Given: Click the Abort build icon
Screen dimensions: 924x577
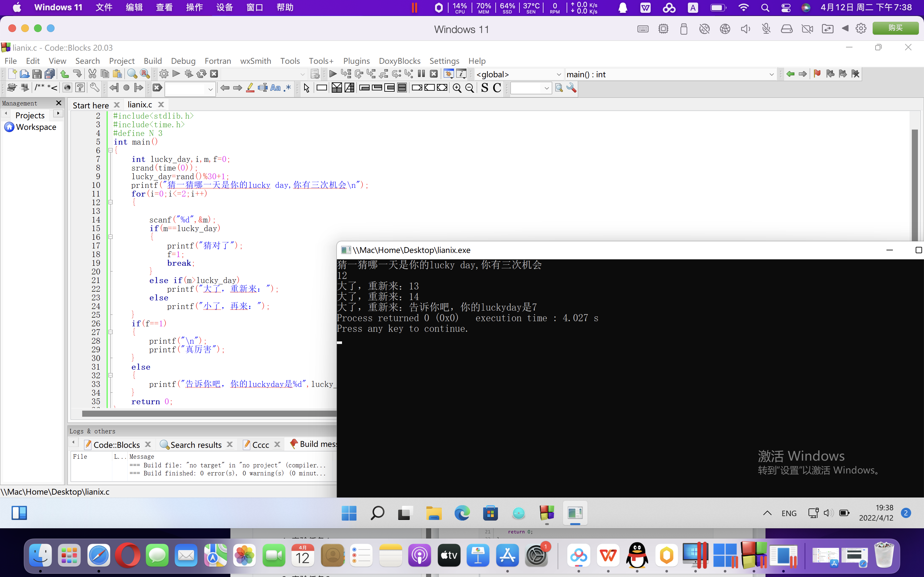Looking at the screenshot, I should (x=214, y=74).
